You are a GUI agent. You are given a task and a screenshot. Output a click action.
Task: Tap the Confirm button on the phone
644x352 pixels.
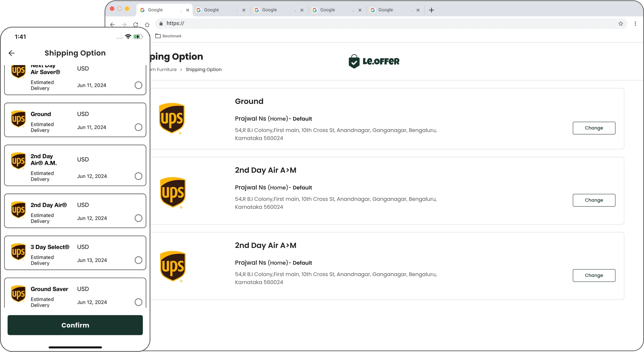click(75, 325)
